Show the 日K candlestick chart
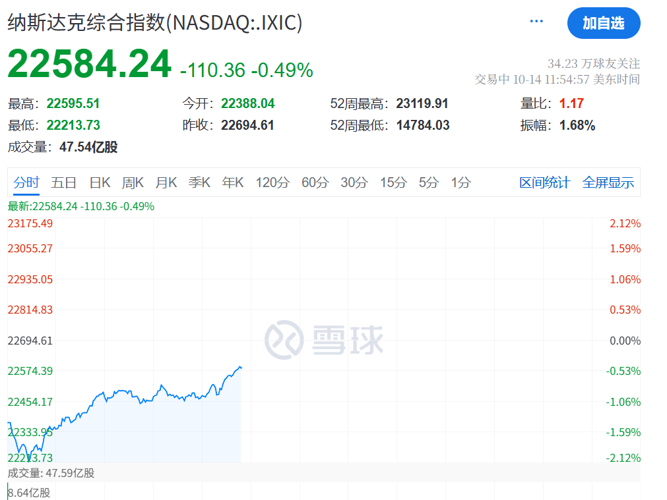 click(x=99, y=182)
